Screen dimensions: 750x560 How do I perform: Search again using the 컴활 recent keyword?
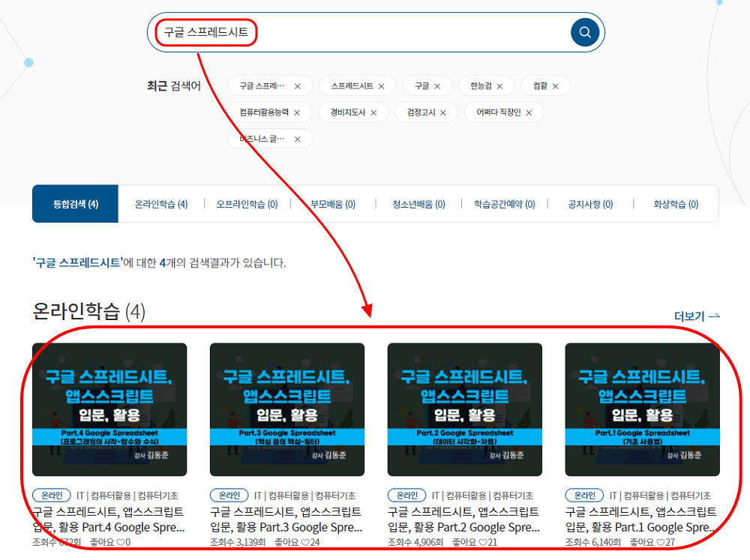click(540, 86)
